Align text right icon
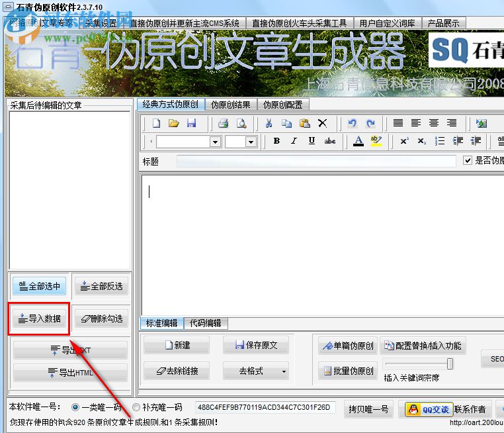 tap(452, 123)
